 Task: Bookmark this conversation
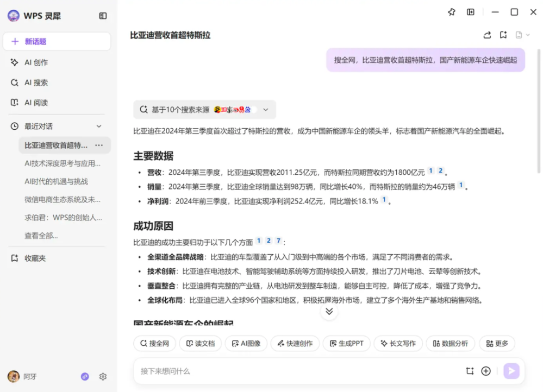[503, 35]
